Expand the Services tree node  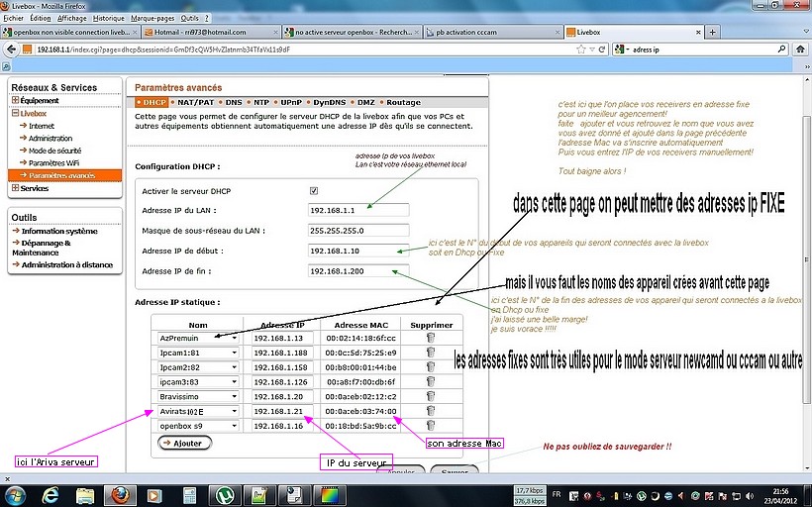point(15,188)
